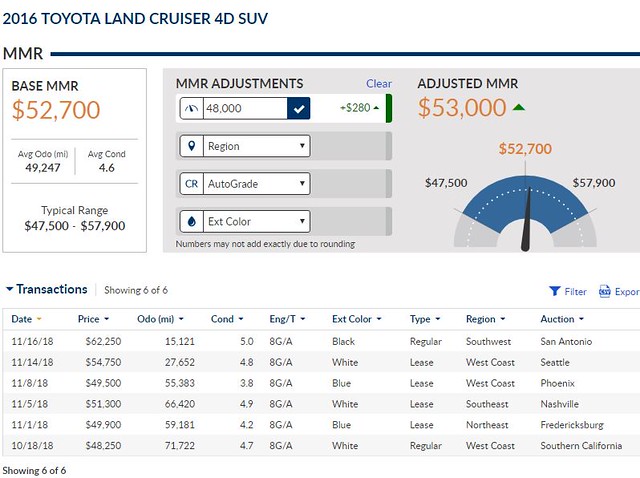Open the Filter link
The width and height of the screenshot is (640, 478).
tap(575, 291)
